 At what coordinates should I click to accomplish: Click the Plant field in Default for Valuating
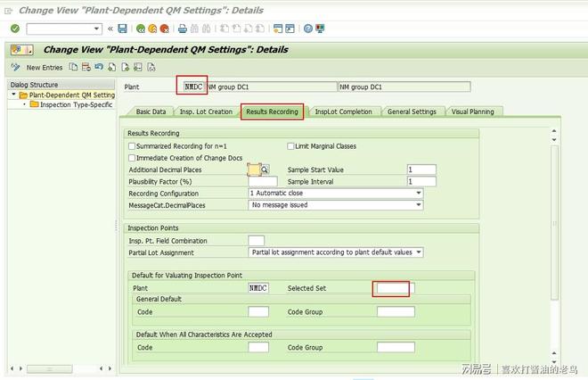pos(258,288)
